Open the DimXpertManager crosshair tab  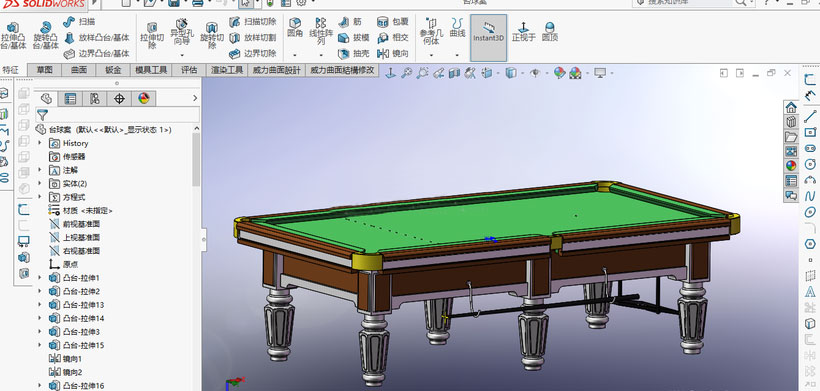coord(119,98)
